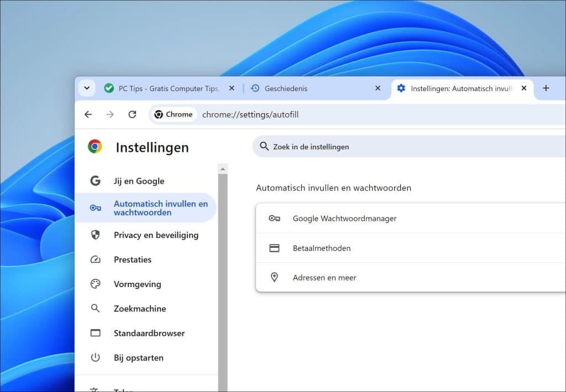Click the power Bij opstarten icon
Image resolution: width=566 pixels, height=392 pixels.
pos(95,357)
